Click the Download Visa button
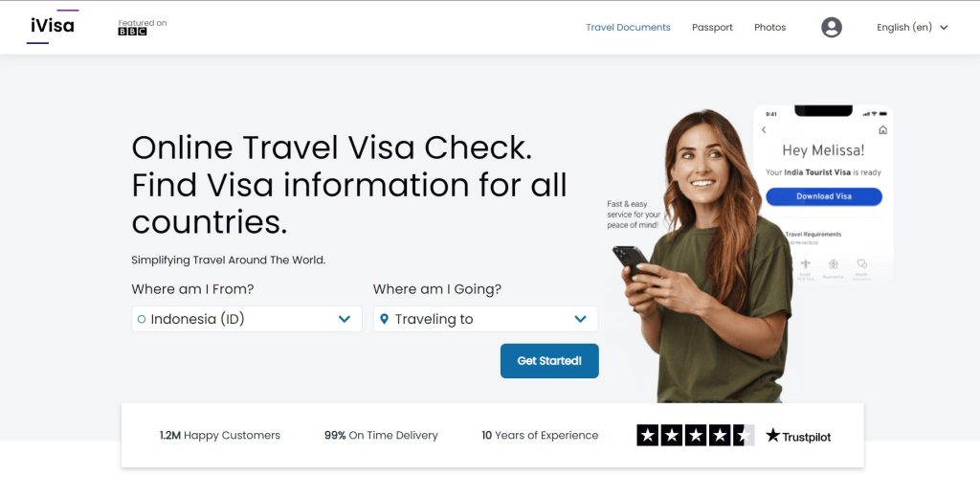Viewport: 980px width, 477px height. [824, 196]
